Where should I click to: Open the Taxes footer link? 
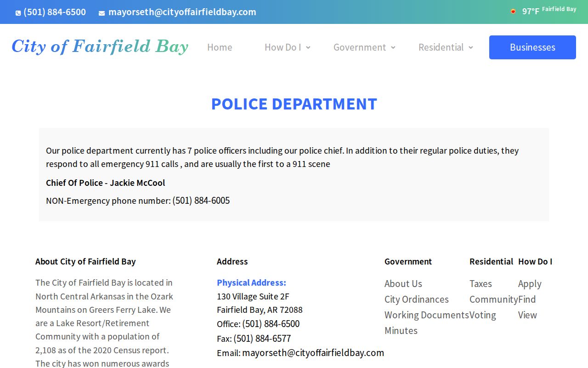[481, 284]
